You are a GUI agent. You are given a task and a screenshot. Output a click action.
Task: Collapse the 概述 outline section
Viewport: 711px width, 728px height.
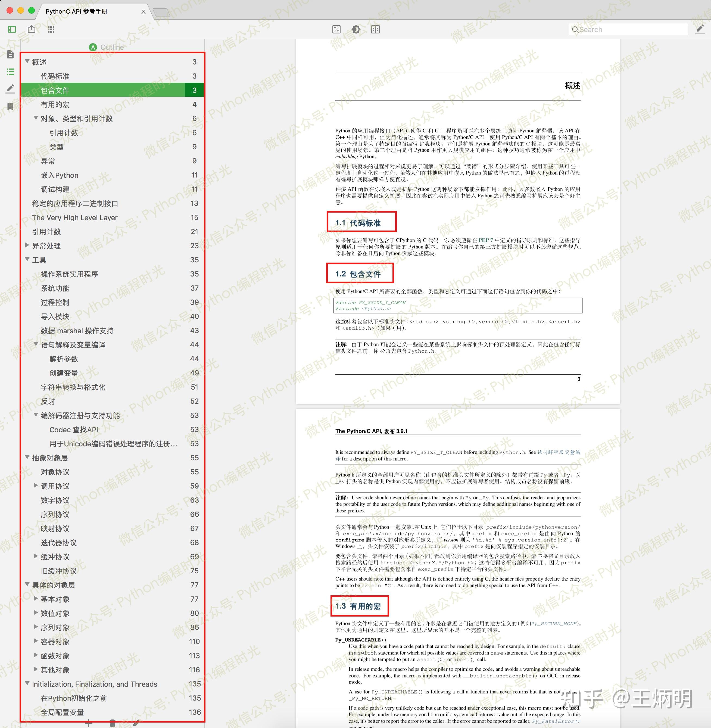click(27, 62)
